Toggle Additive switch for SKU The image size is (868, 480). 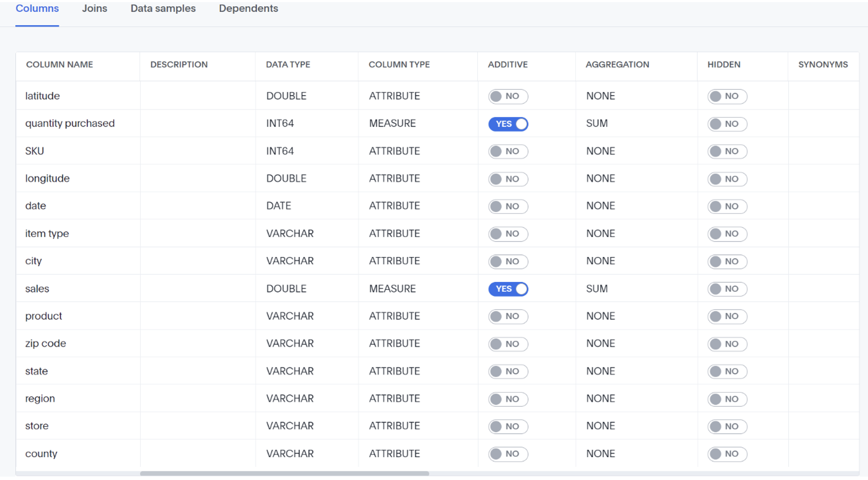508,151
